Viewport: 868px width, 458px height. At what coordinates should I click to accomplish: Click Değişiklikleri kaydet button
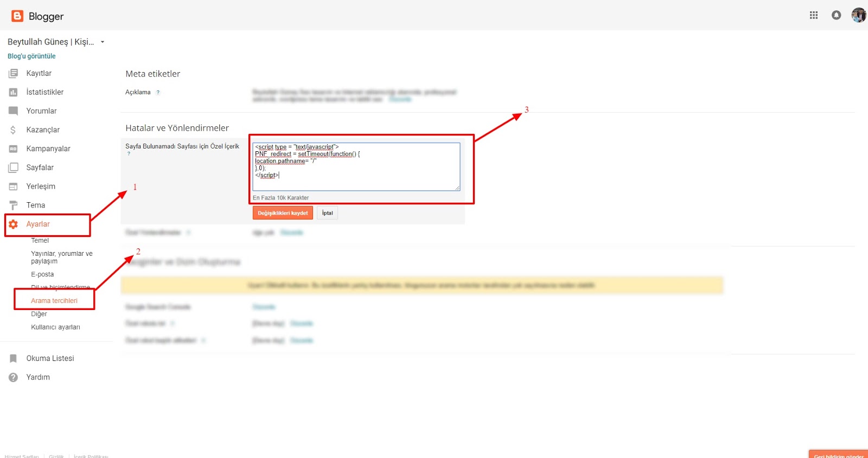click(x=283, y=213)
